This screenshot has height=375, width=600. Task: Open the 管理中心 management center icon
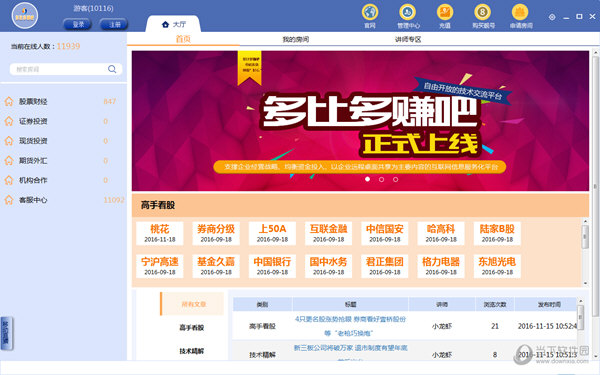click(x=408, y=16)
